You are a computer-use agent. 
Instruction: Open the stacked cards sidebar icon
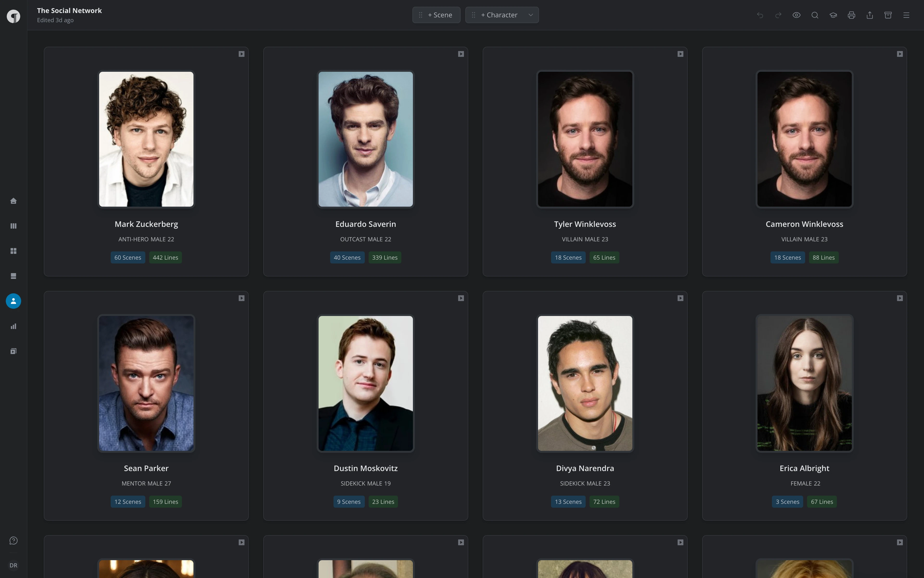[13, 276]
